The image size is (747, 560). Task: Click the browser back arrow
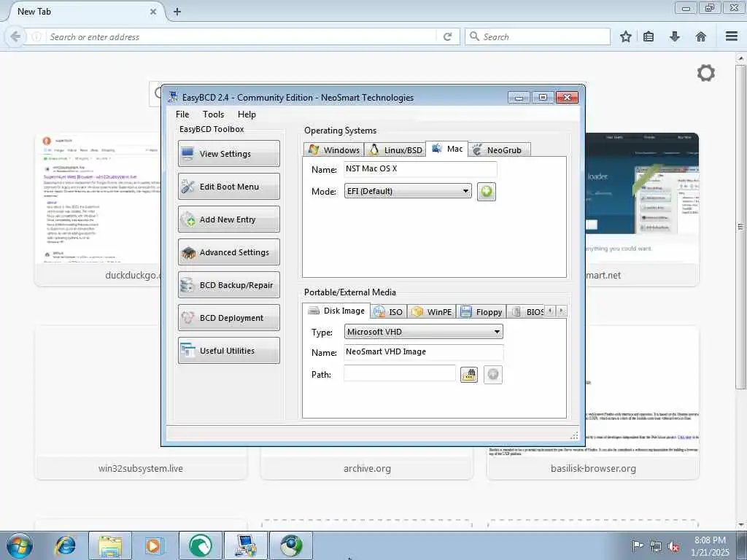pyautogui.click(x=15, y=36)
